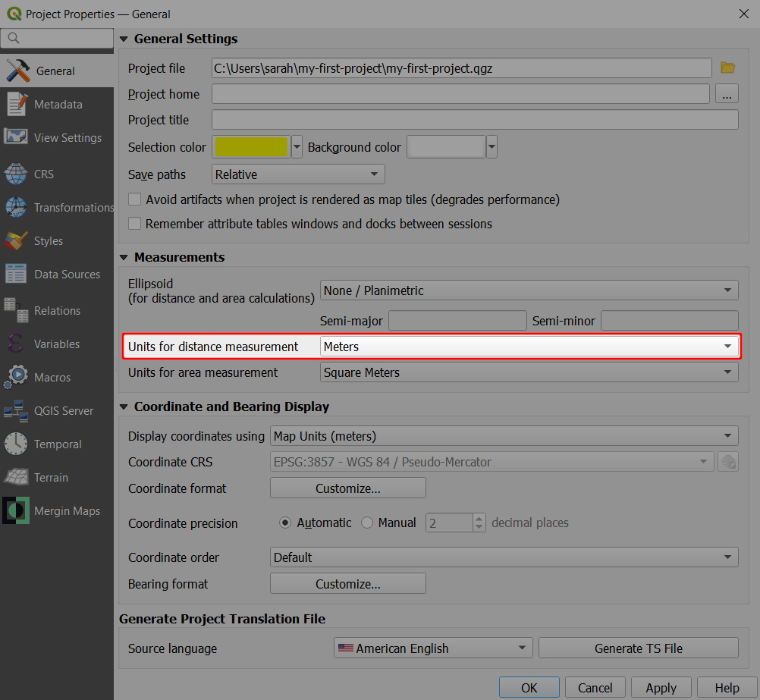This screenshot has width=760, height=700.
Task: Collapse the General Settings section
Action: 124,39
